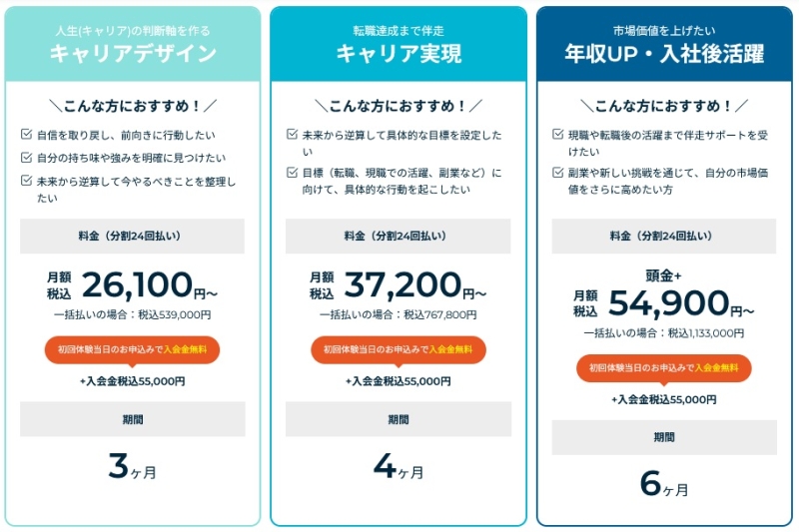The width and height of the screenshot is (799, 532).
Task: Click 入会金無料 badge under 26,100円 plan
Action: click(x=133, y=349)
